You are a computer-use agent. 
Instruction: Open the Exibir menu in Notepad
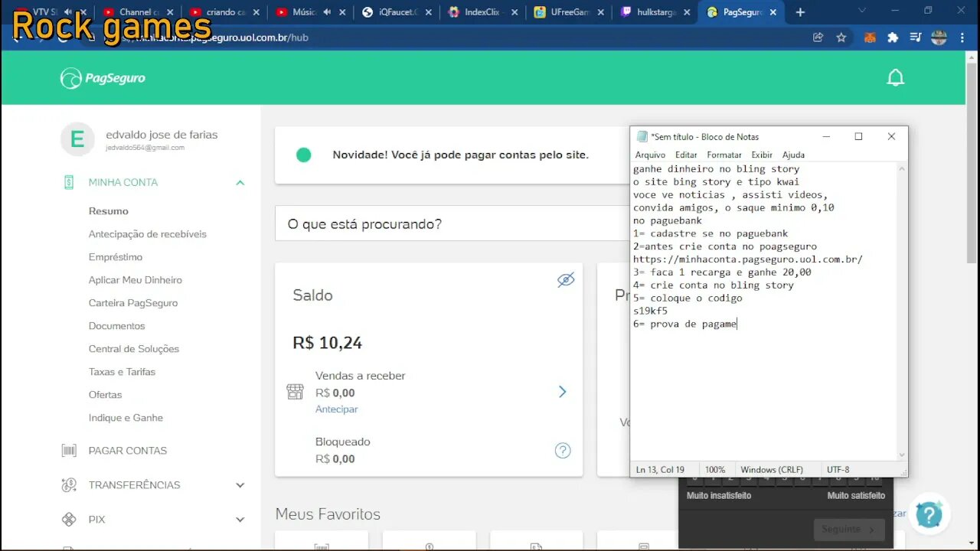[x=762, y=155]
